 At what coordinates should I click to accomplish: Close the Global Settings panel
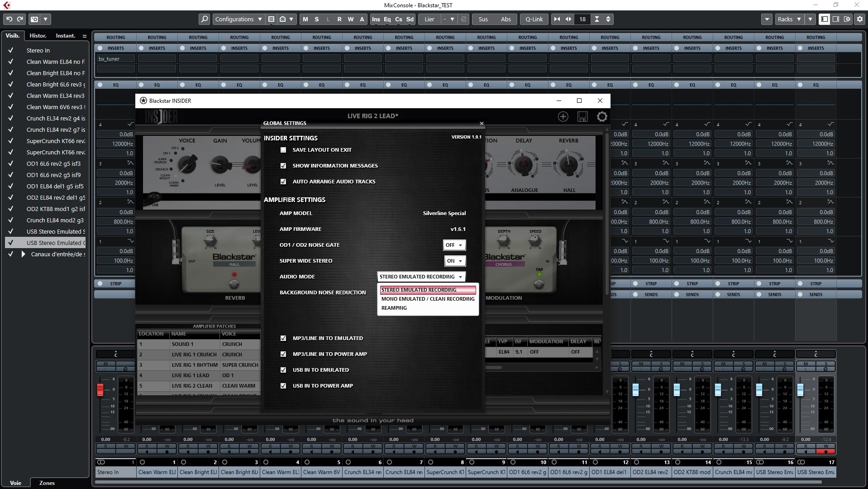[482, 123]
